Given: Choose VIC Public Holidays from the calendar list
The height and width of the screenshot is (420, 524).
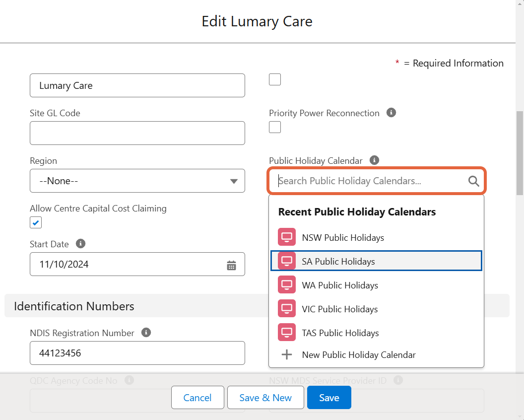Looking at the screenshot, I should point(339,309).
